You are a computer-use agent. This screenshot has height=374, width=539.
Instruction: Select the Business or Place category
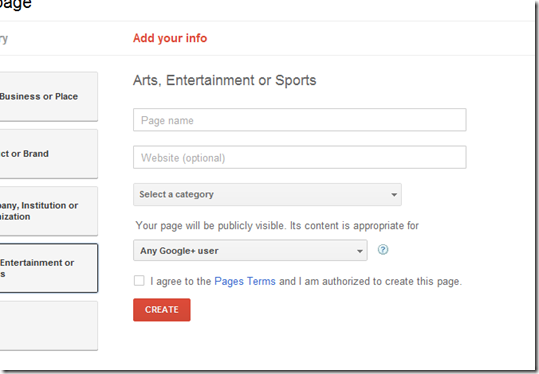[x=48, y=97]
